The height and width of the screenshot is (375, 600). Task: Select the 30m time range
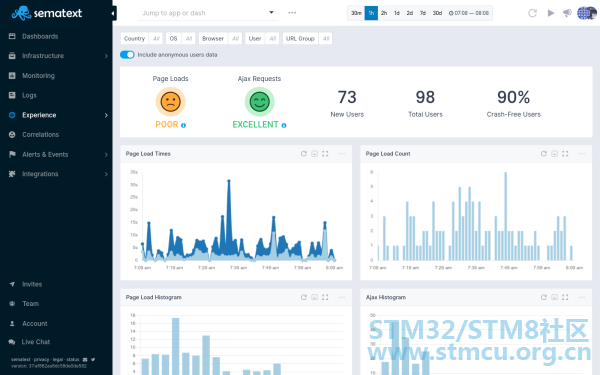point(356,13)
